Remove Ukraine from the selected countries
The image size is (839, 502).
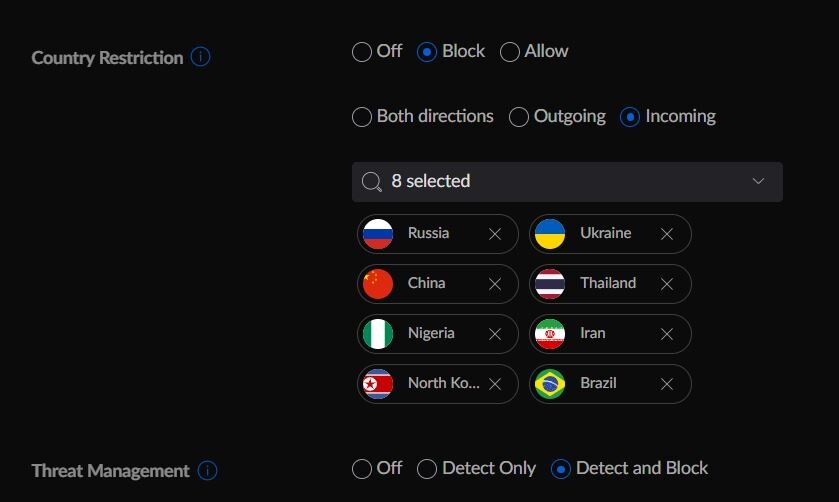667,234
